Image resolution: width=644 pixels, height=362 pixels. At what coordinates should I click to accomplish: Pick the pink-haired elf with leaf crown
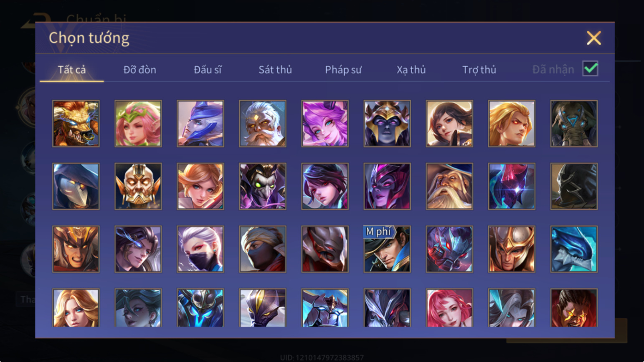pos(138,124)
